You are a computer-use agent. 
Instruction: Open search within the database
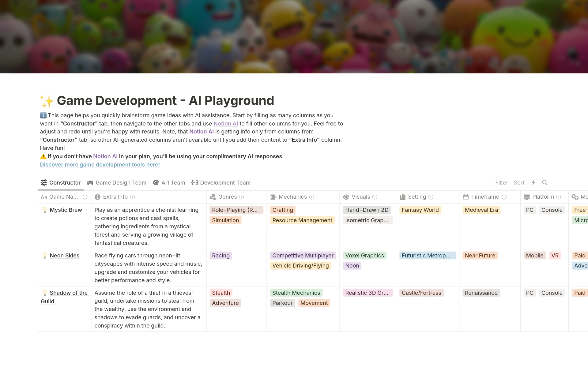pos(545,182)
